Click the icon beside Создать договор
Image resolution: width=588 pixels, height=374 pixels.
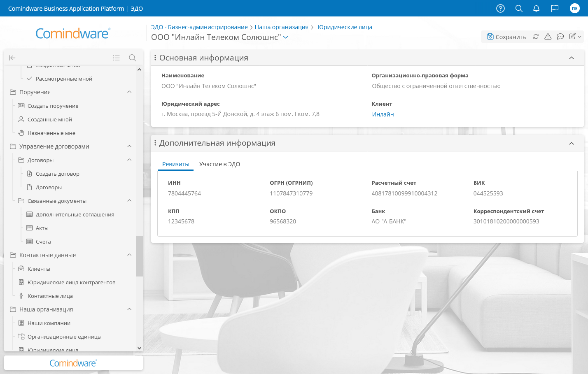tap(29, 174)
